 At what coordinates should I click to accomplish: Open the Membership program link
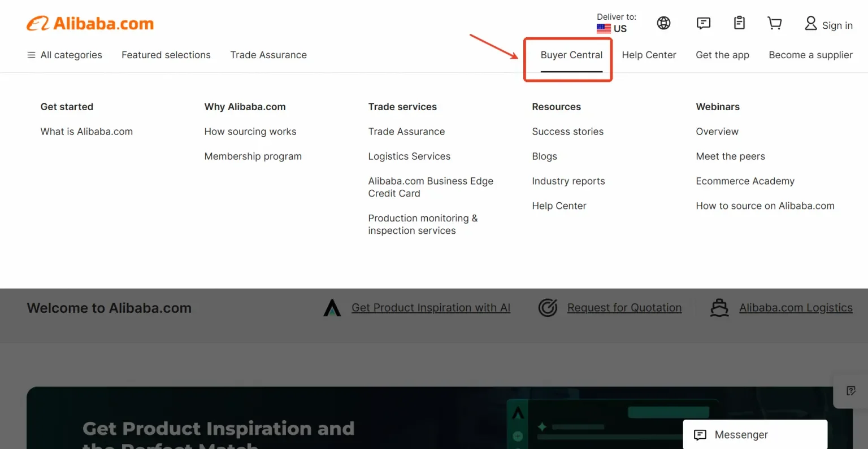pos(253,156)
